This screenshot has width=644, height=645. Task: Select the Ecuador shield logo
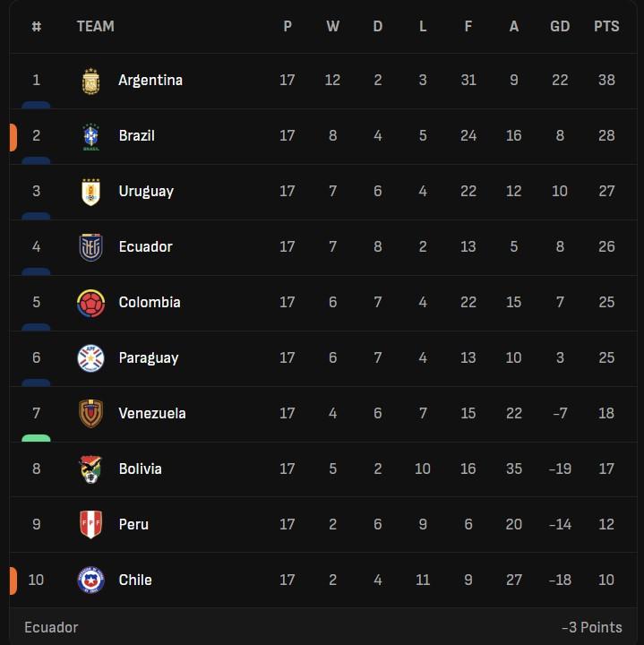point(90,247)
